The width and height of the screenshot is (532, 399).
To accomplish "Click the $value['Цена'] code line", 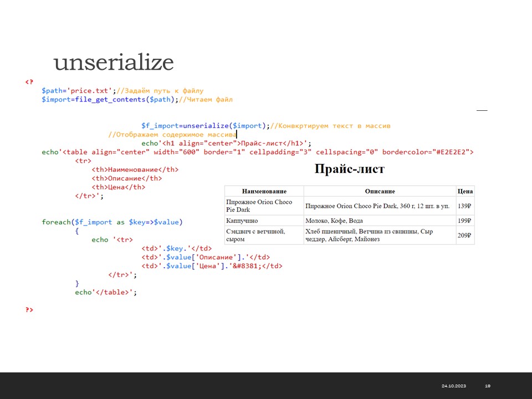I will (212, 266).
